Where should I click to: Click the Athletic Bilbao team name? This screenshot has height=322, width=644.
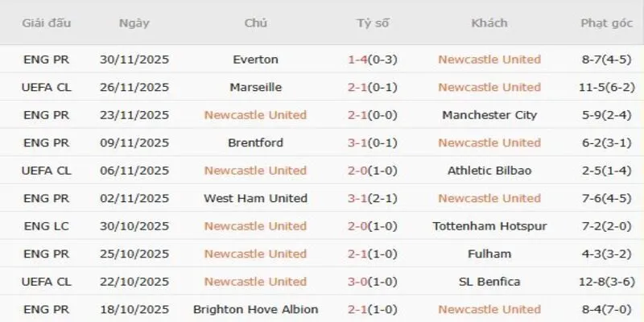tap(489, 171)
